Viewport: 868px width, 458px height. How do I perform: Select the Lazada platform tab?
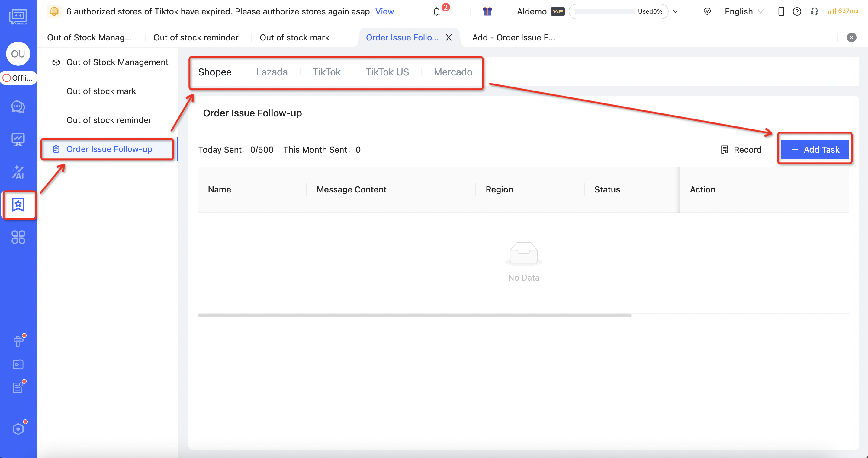(x=272, y=72)
